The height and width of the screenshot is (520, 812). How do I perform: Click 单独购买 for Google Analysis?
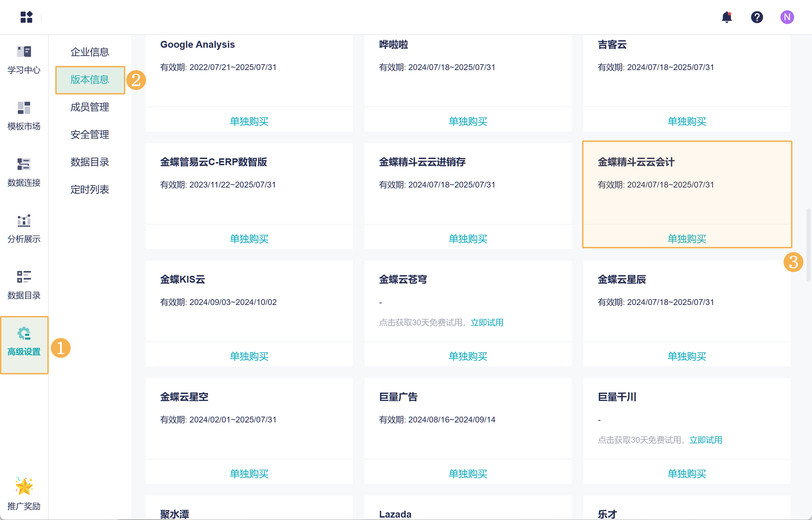tap(249, 121)
